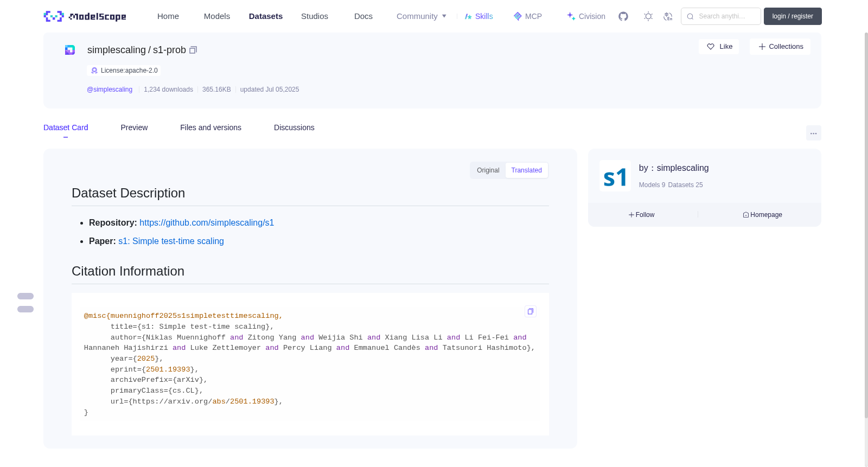Expand the Community dropdown menu
The image size is (868, 467).
(422, 16)
